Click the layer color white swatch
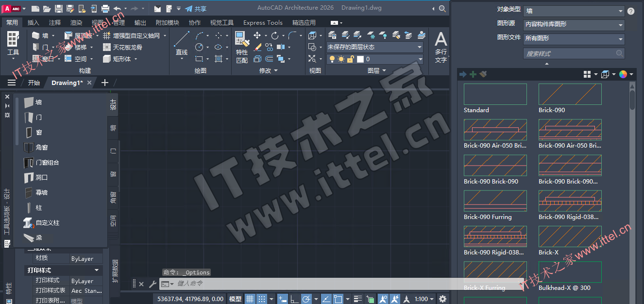Screen dimensions: 644x304 (x=360, y=59)
